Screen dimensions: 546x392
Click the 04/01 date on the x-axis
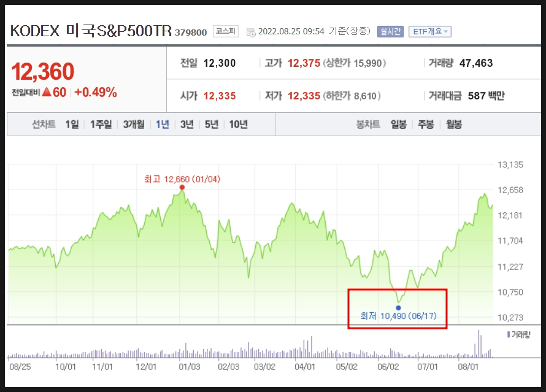pyautogui.click(x=305, y=367)
